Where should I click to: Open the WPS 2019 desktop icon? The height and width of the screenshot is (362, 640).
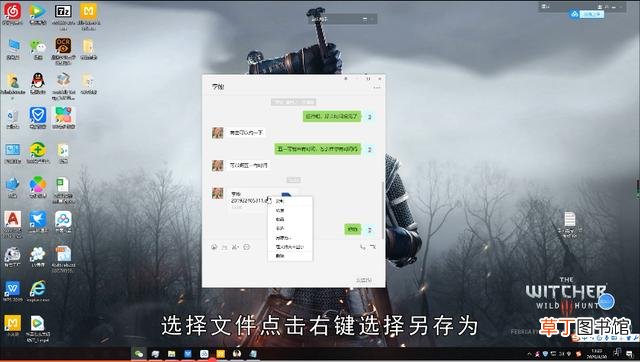[x=12, y=291]
